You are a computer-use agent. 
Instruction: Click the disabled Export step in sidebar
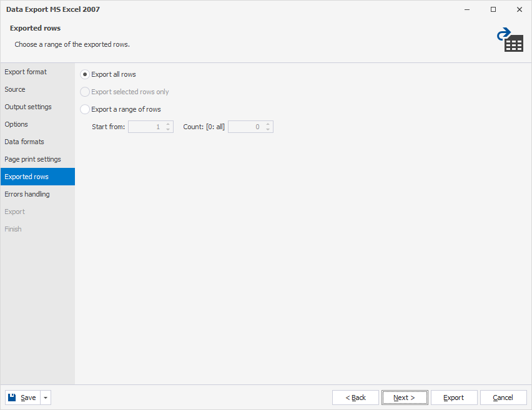coord(37,212)
